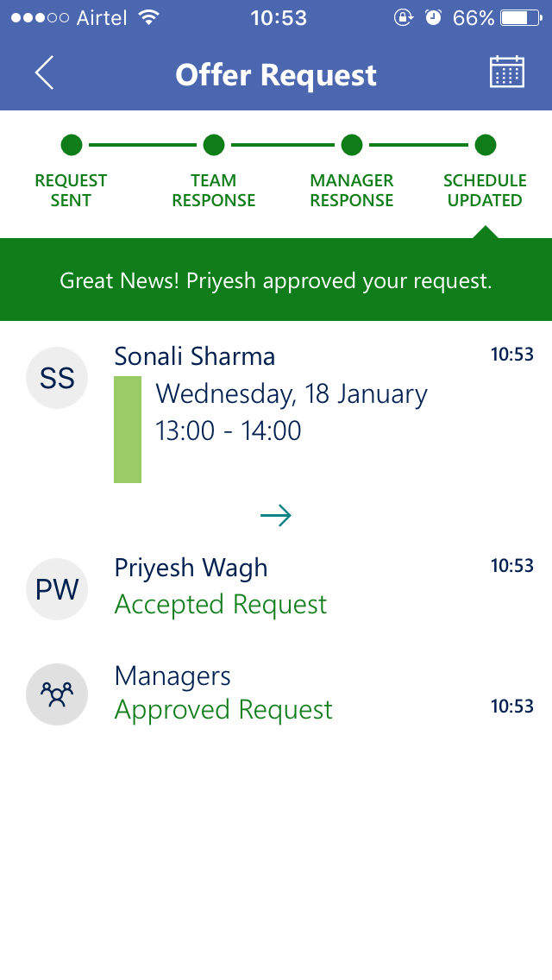This screenshot has height=980, width=552.
Task: Tap the PW avatar circle
Action: (57, 589)
